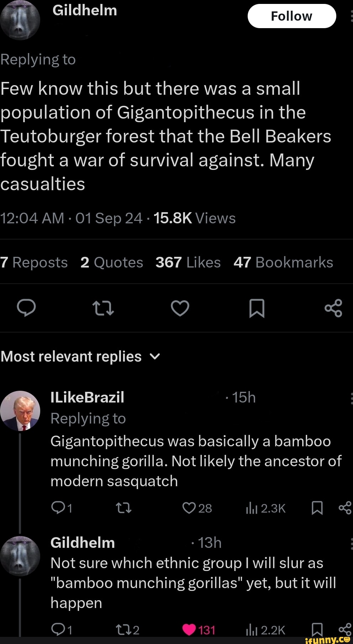Reply to the main Gildhelm post
This screenshot has width=353, height=644.
[x=26, y=308]
